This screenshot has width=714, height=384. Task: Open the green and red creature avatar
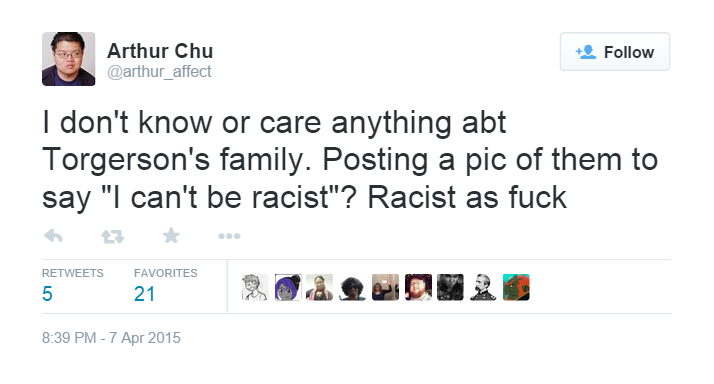point(516,287)
